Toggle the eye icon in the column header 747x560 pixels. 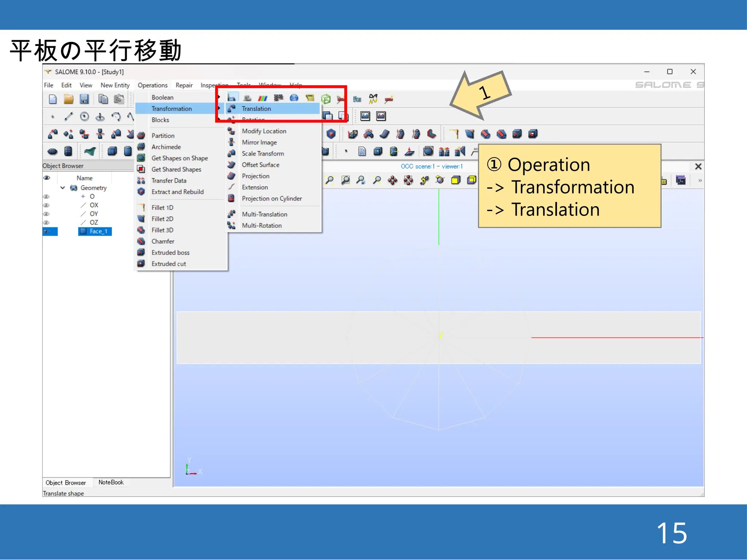tap(47, 178)
